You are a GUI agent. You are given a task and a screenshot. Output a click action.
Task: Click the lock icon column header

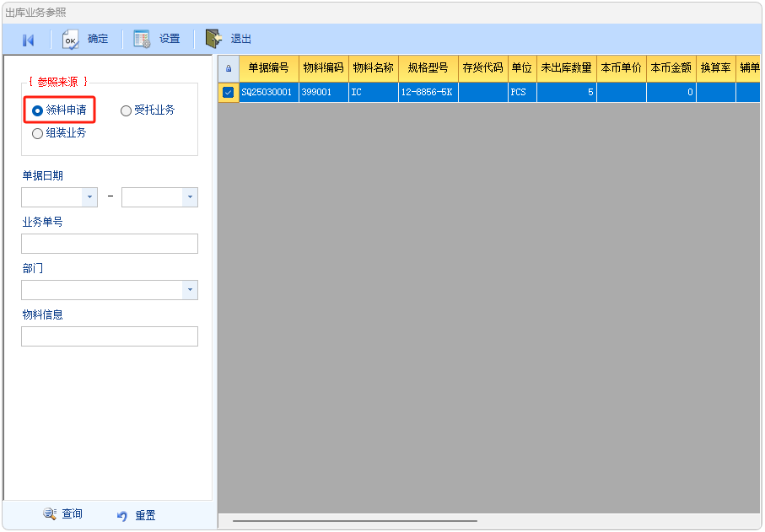pos(229,68)
